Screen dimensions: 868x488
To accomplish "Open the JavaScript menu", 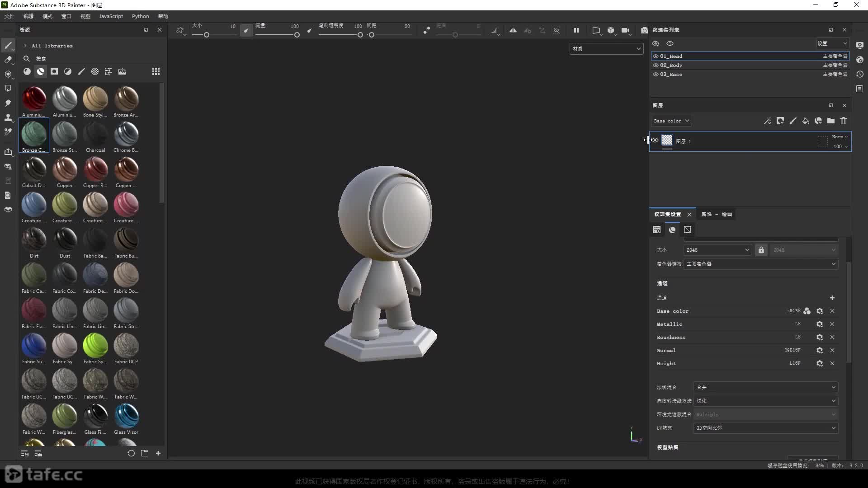I will click(x=111, y=16).
